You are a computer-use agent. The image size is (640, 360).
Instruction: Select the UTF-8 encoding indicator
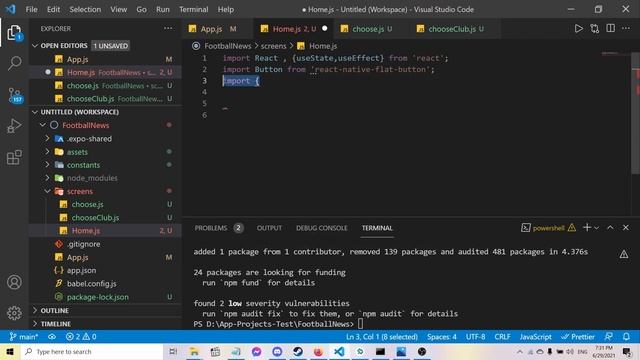click(476, 337)
